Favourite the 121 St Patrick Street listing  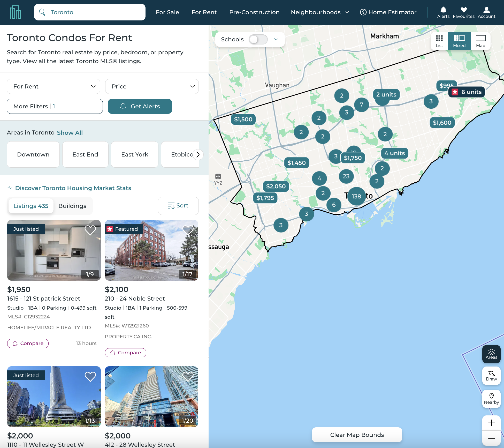[x=90, y=230]
